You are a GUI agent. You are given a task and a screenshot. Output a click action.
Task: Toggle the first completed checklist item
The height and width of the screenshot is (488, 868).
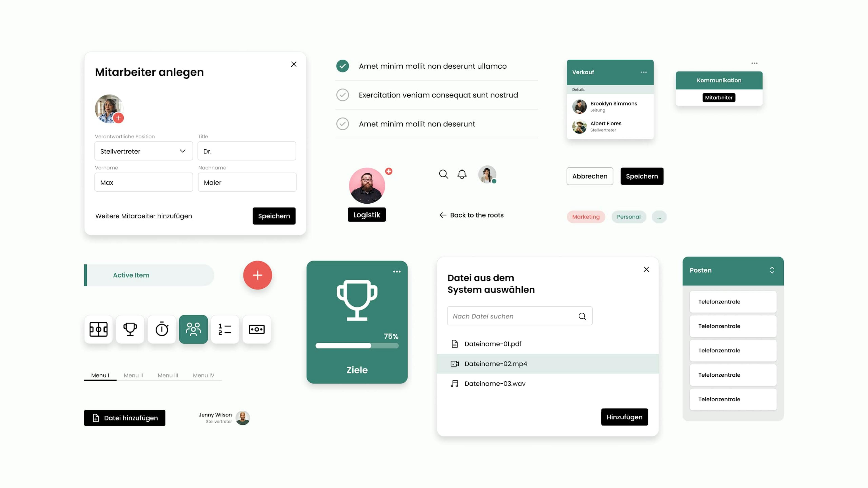point(342,66)
